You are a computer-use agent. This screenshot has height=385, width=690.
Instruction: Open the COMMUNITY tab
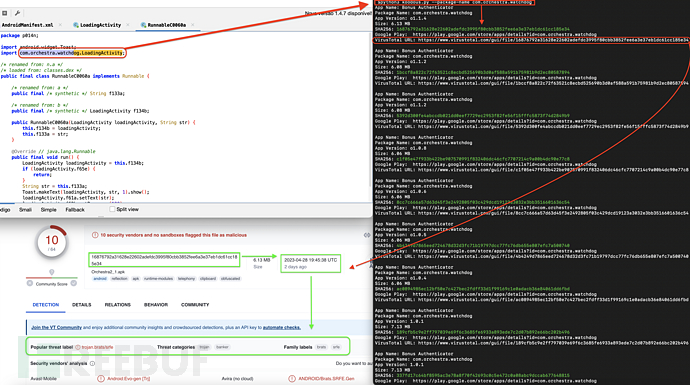(x=195, y=304)
